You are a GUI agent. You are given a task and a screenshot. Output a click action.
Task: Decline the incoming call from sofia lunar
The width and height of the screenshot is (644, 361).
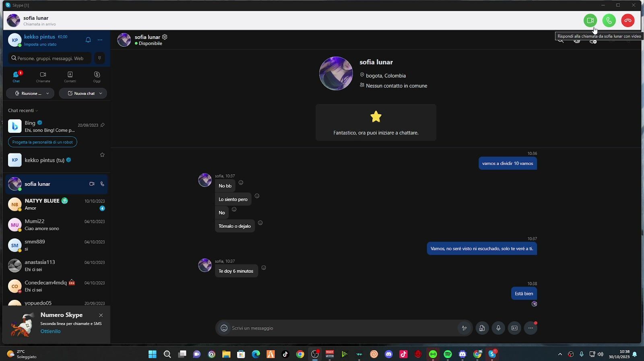(x=627, y=21)
